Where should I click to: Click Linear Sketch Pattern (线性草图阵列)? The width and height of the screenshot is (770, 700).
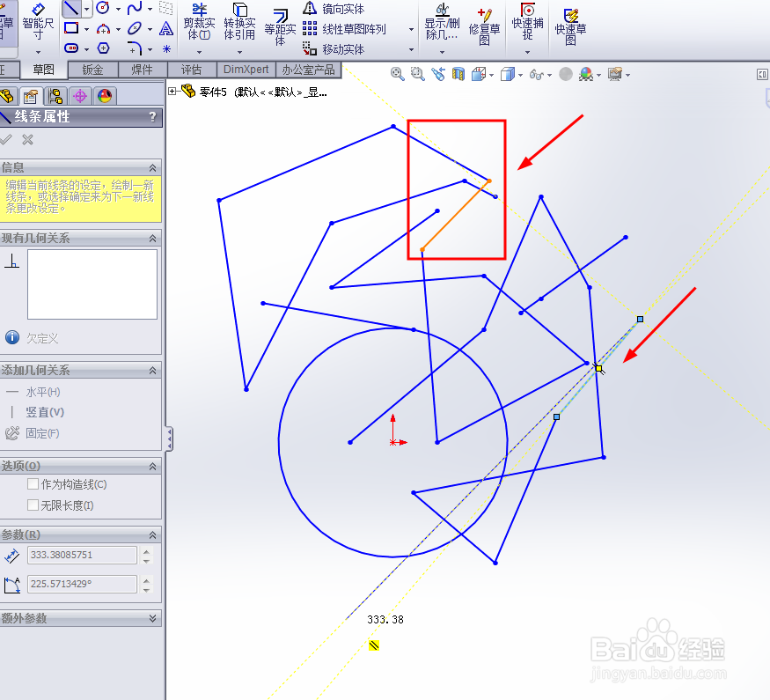[344, 29]
